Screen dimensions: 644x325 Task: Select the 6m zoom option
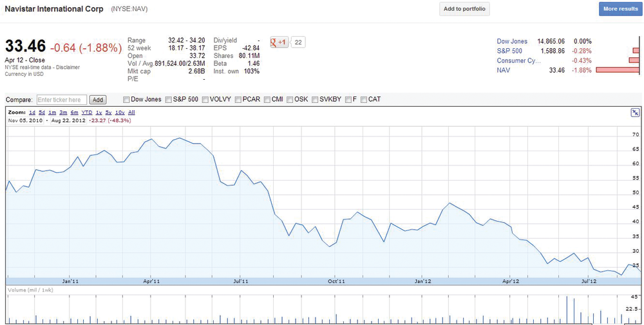[x=74, y=113]
